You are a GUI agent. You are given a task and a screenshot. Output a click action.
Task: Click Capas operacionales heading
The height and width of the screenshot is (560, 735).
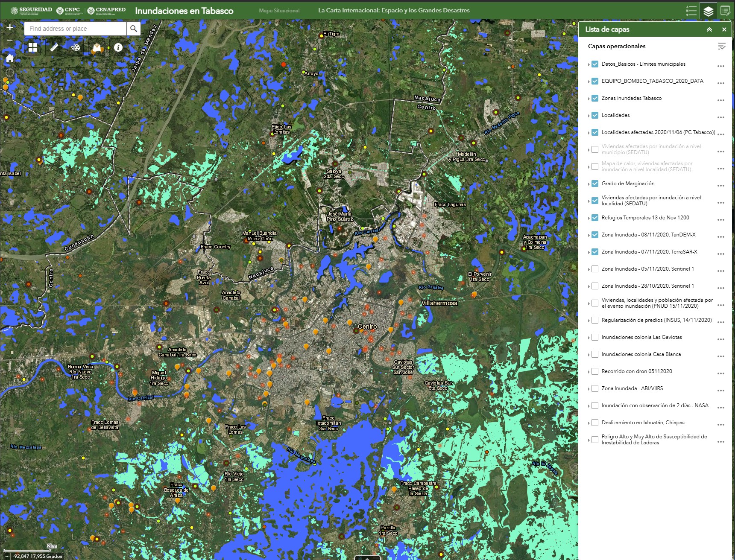617,46
